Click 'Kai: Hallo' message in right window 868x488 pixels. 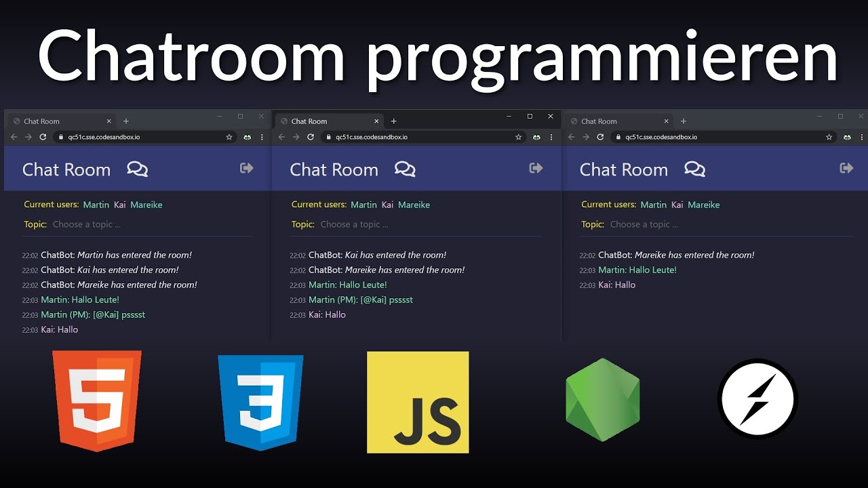click(617, 285)
